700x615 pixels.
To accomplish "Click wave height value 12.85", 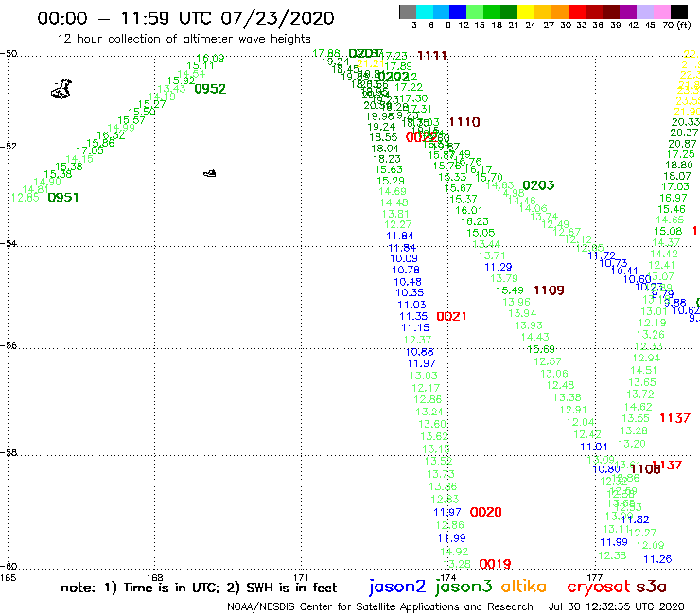I will click(x=25, y=198).
